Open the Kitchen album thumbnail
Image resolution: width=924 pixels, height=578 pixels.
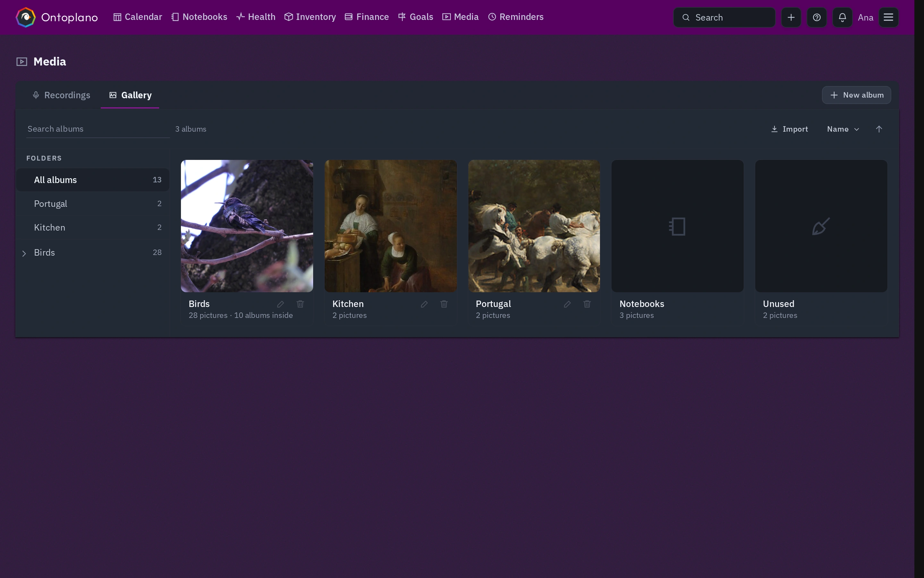point(390,226)
